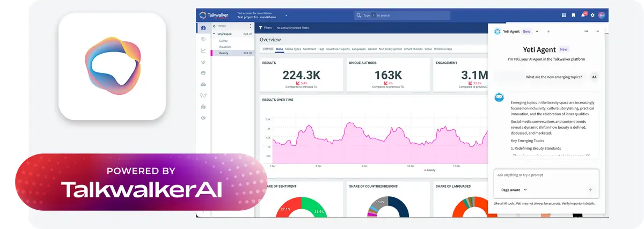Screen dimensions: 644x229
Task: Click the 163K unique authors value
Action: pos(388,75)
